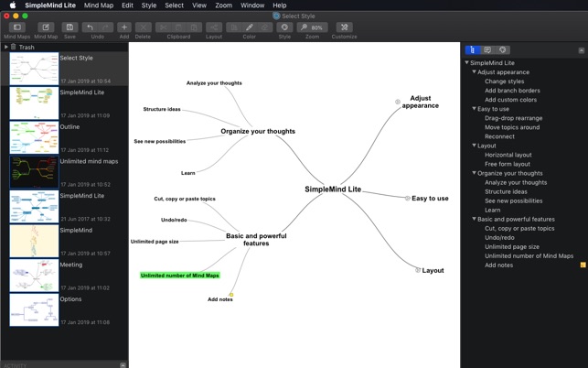
Task: Collapse the Easy to use outline triangle
Action: click(474, 108)
